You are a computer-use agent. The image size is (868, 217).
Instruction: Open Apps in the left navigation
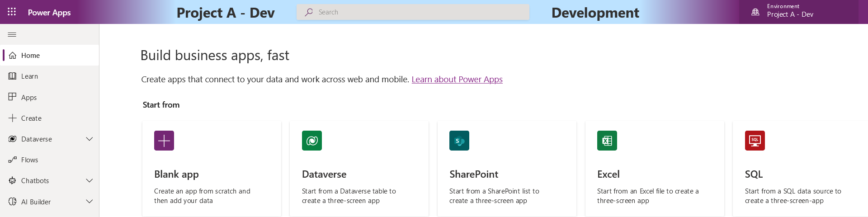pos(50,97)
